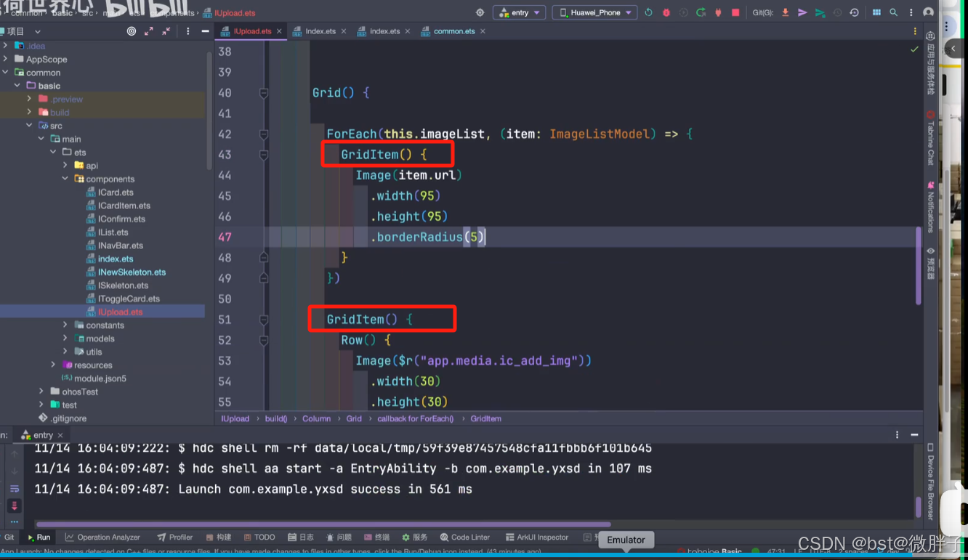Open the Code Linter tool window
Image resolution: width=968 pixels, height=560 pixels.
click(465, 537)
